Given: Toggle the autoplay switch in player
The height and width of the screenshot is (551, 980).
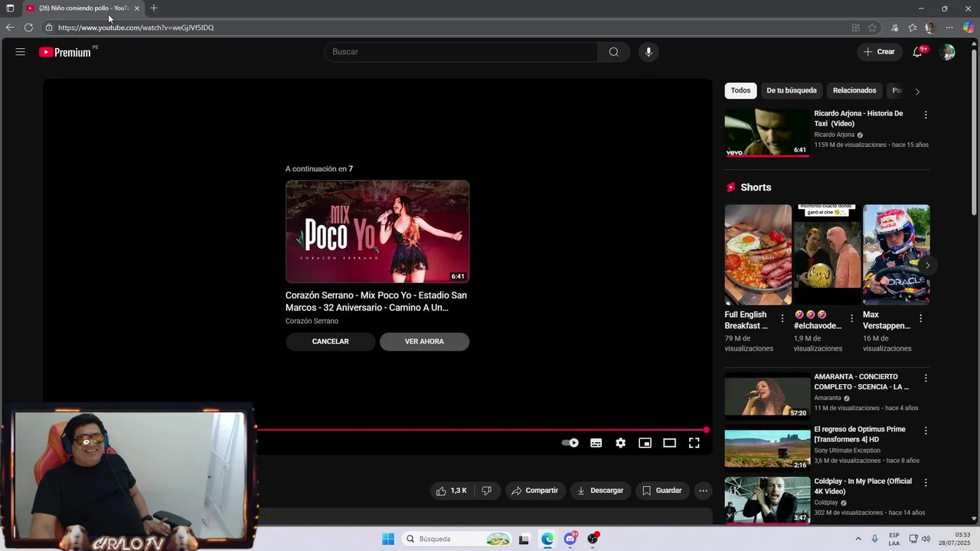Looking at the screenshot, I should (x=570, y=443).
